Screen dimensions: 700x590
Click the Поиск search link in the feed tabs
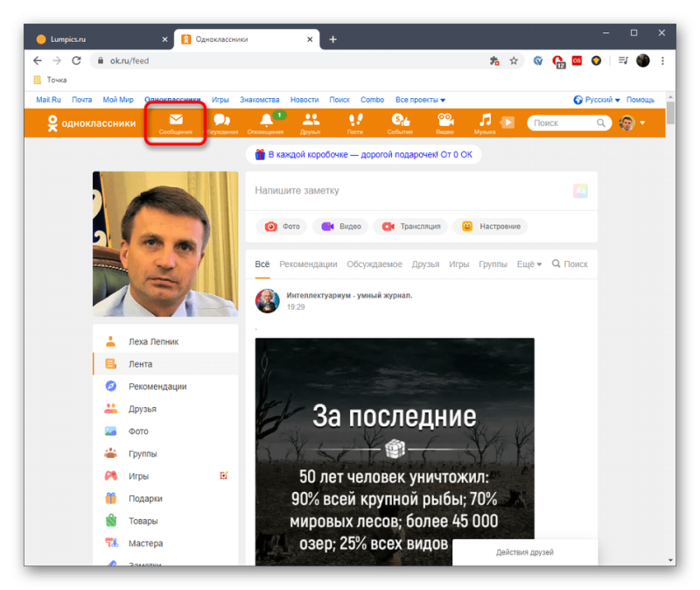pos(570,264)
